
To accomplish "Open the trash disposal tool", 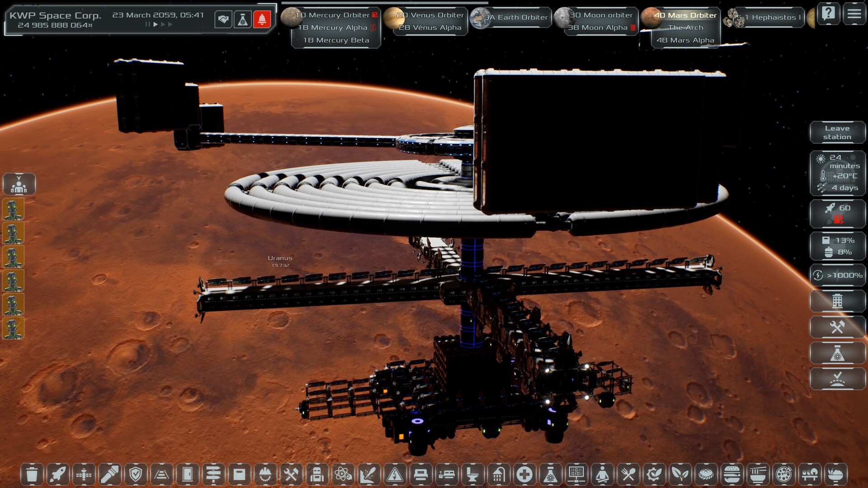I will 32,474.
